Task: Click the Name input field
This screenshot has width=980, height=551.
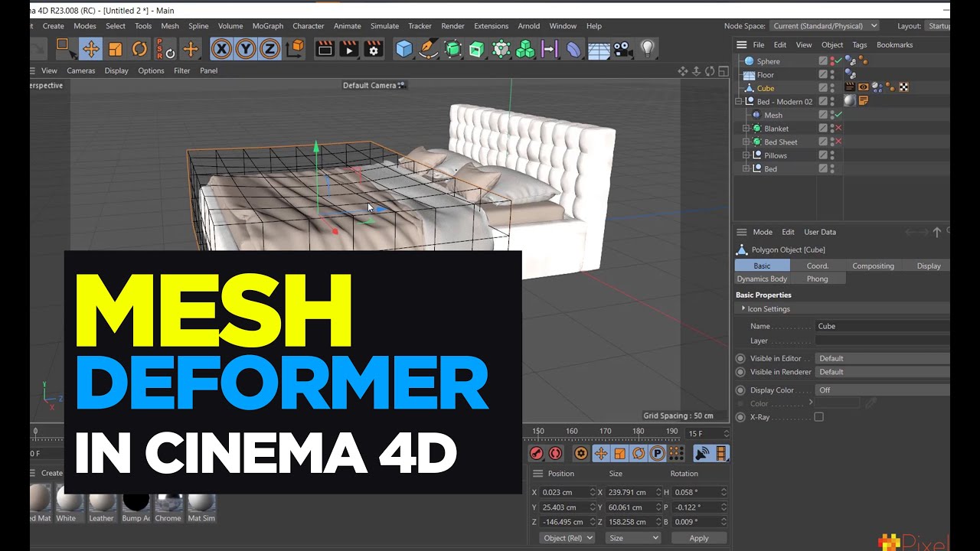Action: [x=883, y=326]
